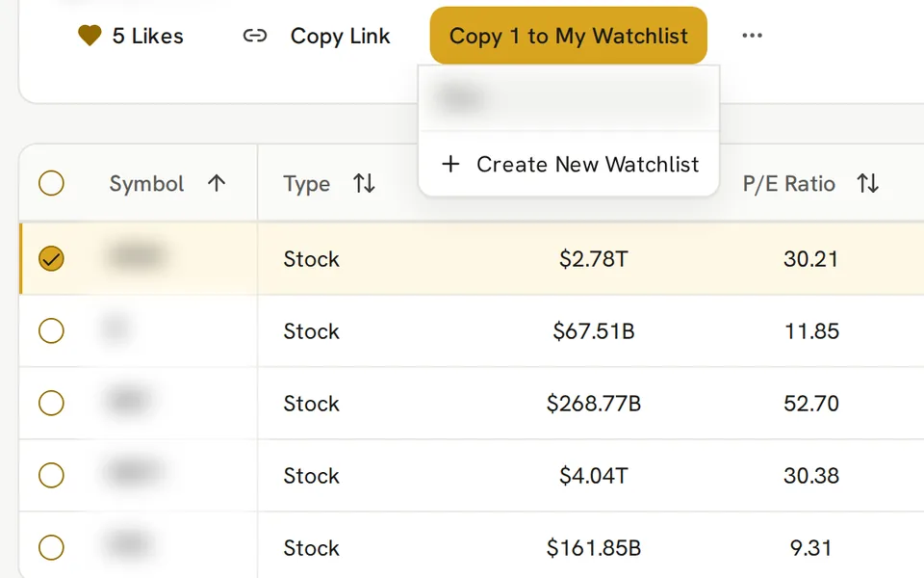Open the blurred symbol in the $268.77B row

point(128,401)
